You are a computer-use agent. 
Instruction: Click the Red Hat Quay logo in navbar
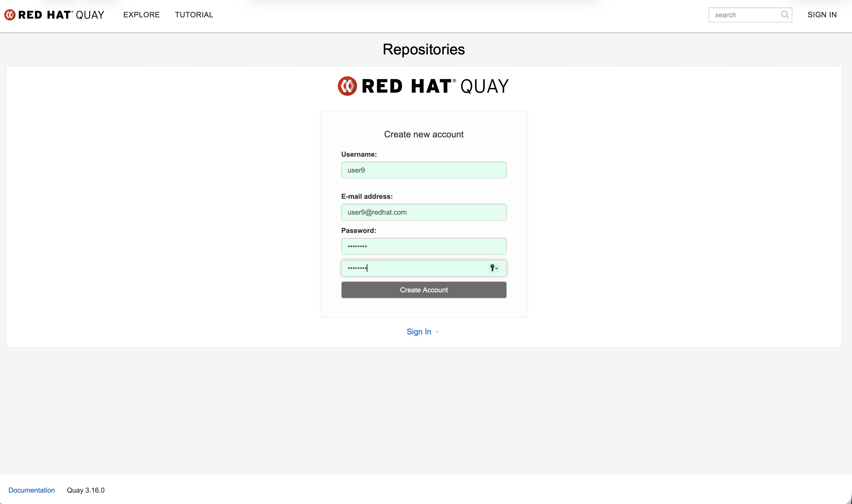point(54,15)
